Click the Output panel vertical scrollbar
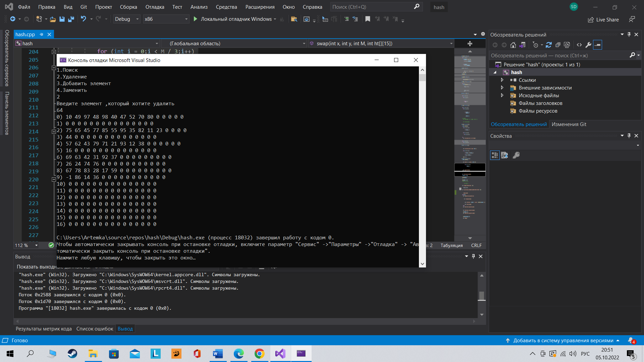644x362 pixels. click(x=482, y=295)
